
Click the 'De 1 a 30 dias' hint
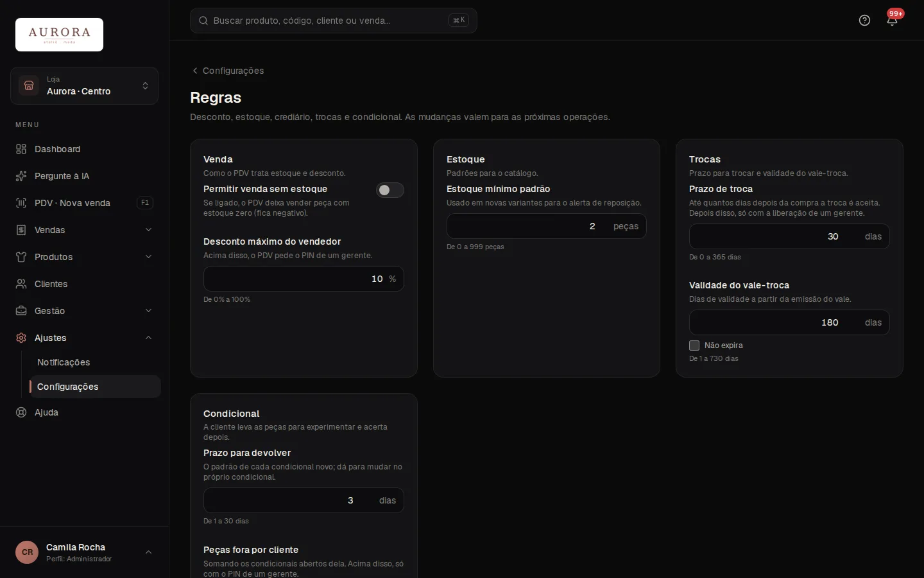click(226, 521)
